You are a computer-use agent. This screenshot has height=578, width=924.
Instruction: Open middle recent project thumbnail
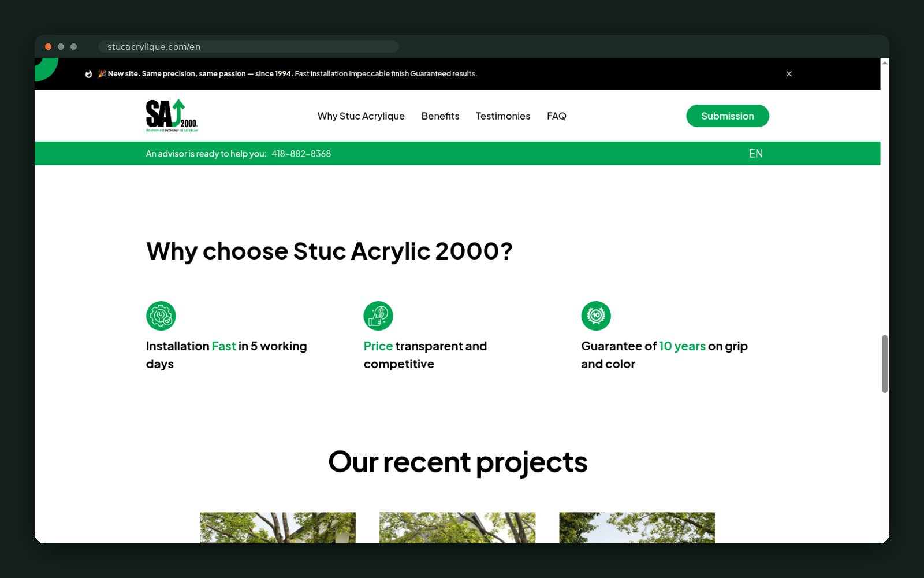tap(457, 528)
